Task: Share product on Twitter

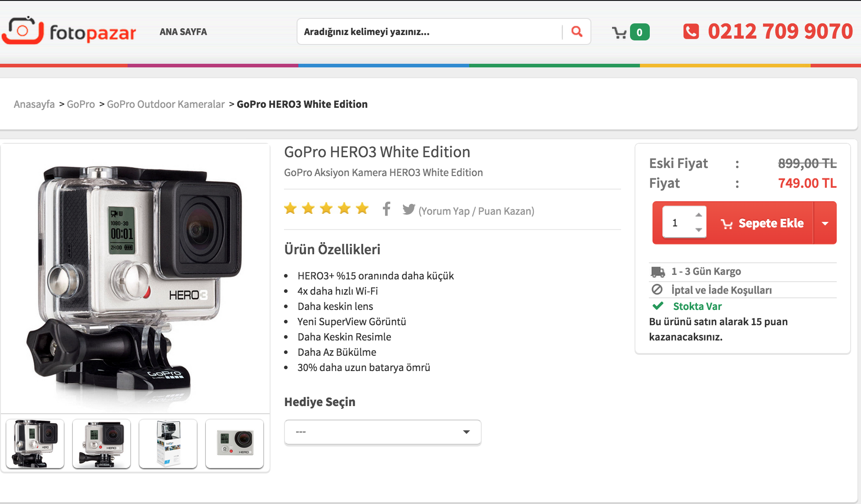Action: coord(408,209)
